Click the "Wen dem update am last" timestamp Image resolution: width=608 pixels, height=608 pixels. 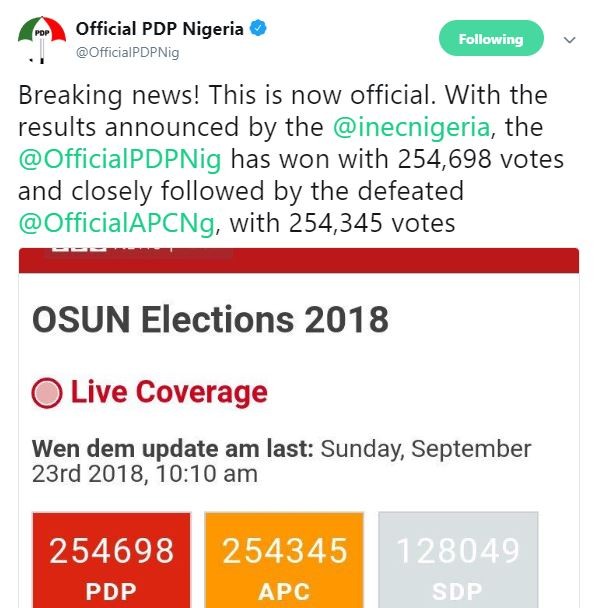(281, 459)
